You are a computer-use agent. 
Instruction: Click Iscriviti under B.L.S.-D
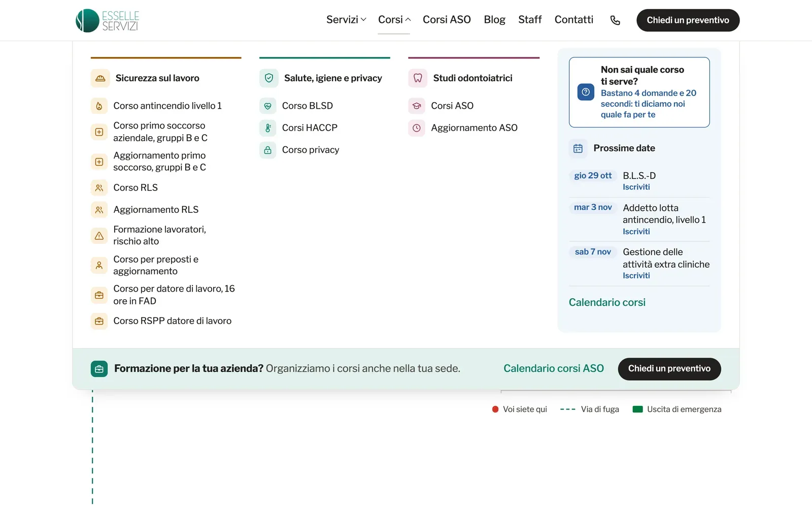tap(636, 187)
